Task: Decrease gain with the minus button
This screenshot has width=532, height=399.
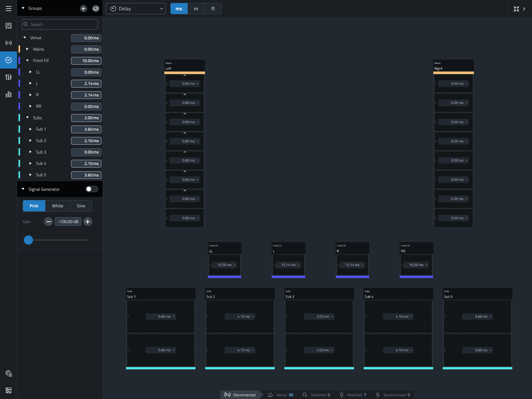Action: (48, 221)
